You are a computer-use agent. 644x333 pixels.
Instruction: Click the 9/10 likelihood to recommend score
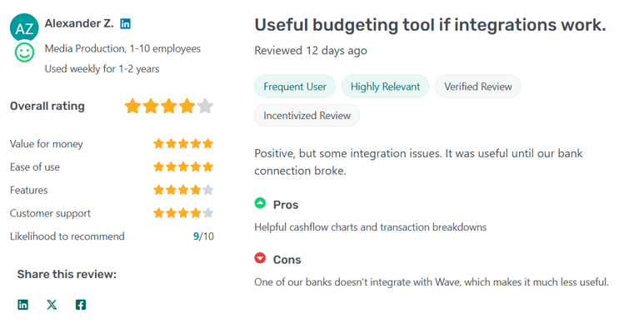pyautogui.click(x=203, y=236)
